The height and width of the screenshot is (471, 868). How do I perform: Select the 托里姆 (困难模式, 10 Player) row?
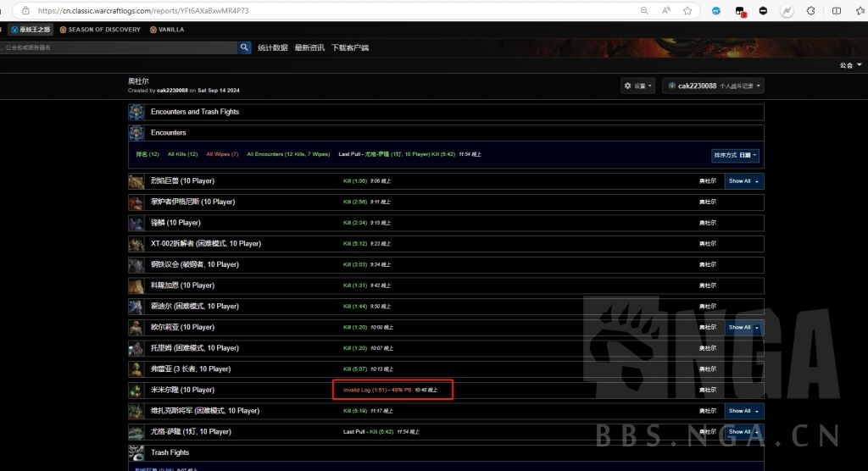[x=446, y=348]
